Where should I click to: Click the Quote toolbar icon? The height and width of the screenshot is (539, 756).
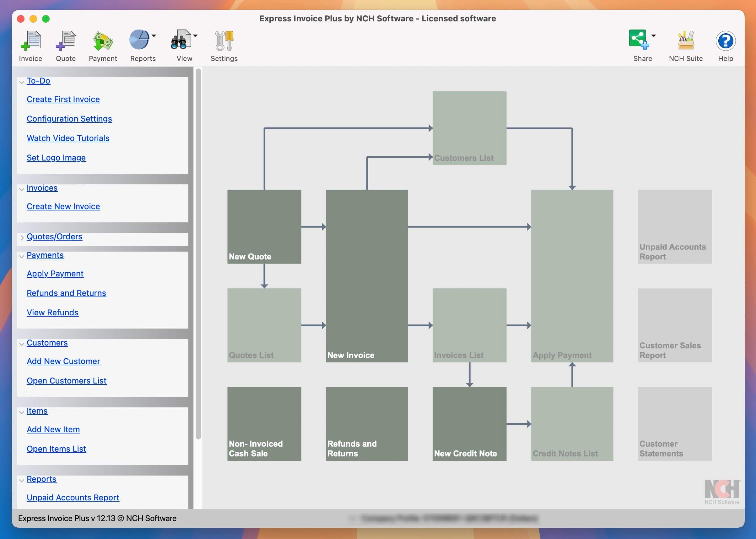[x=66, y=41]
